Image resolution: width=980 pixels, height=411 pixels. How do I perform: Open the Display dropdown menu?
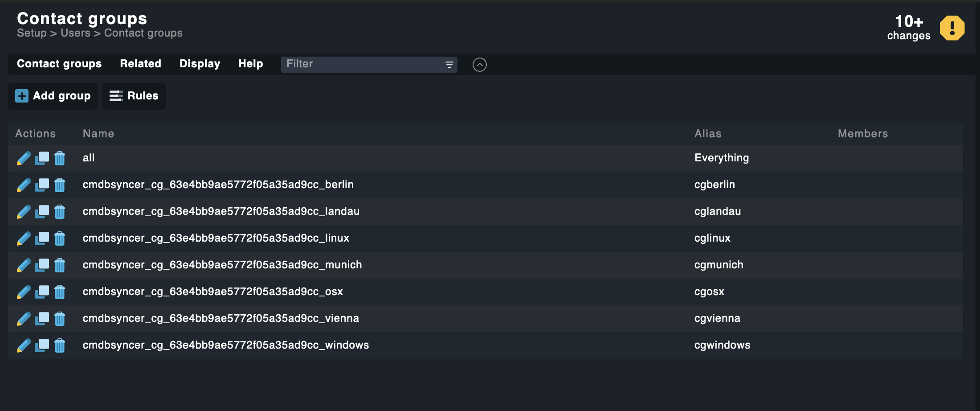click(x=200, y=64)
